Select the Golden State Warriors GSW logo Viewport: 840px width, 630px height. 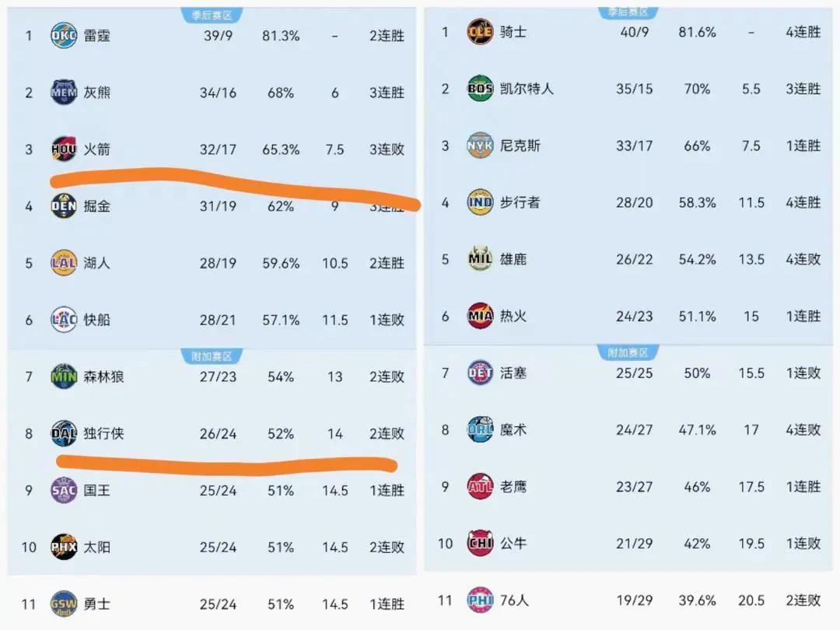[63, 604]
